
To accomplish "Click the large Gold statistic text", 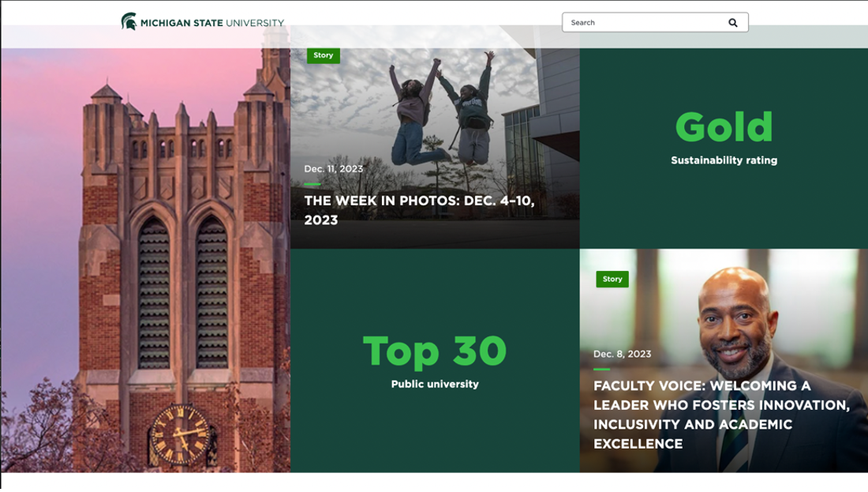I will [x=724, y=127].
